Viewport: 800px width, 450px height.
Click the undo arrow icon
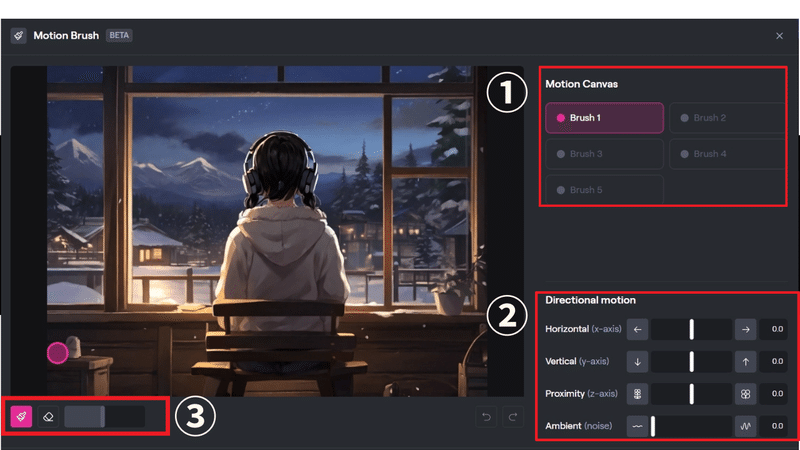486,417
